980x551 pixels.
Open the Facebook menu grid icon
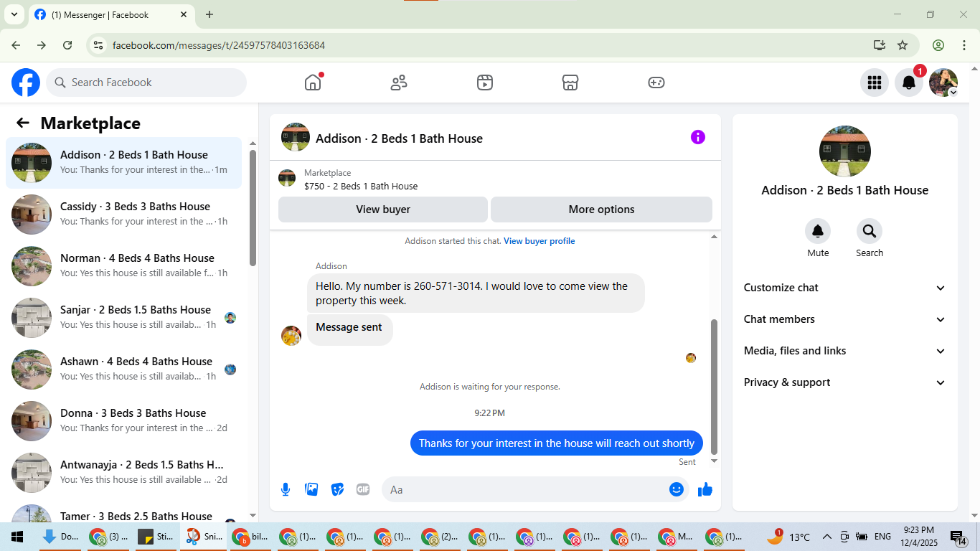click(x=874, y=83)
